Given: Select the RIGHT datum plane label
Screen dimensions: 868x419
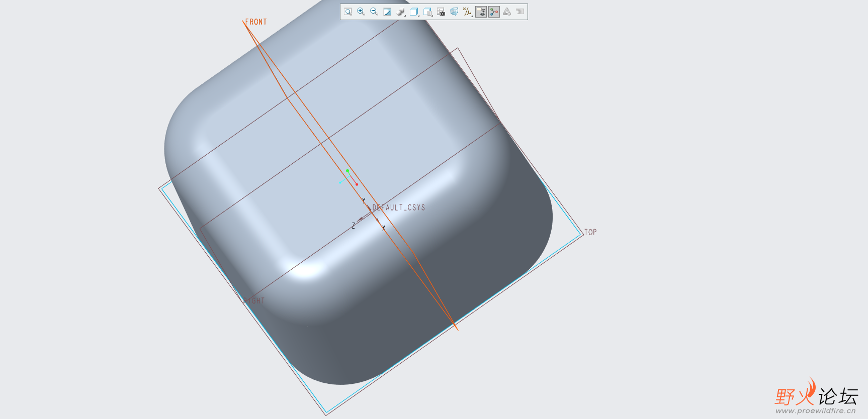Looking at the screenshot, I should pos(254,301).
